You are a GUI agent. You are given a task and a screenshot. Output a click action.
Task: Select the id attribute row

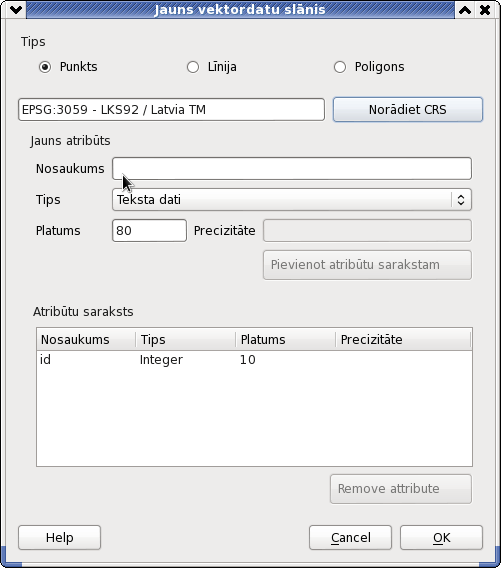pos(254,360)
